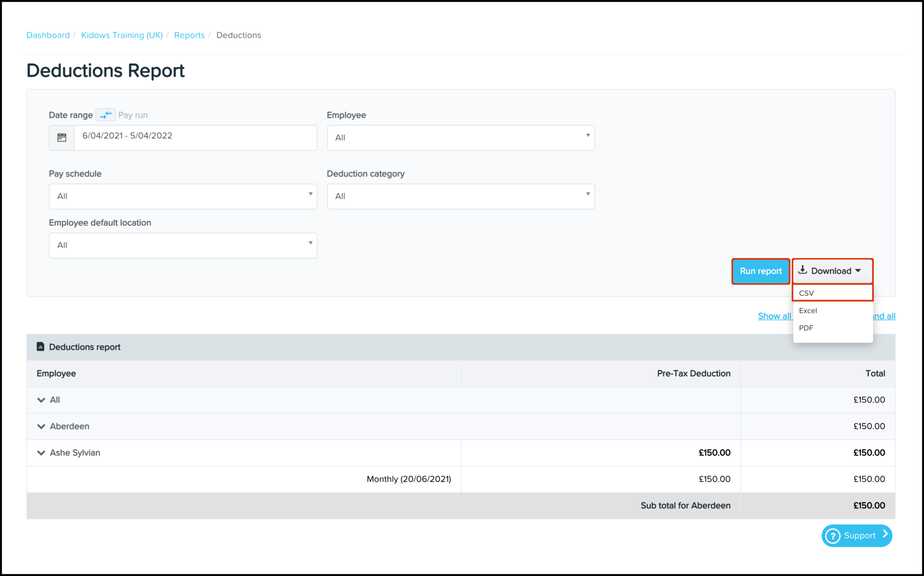Choose PDF download format
This screenshot has width=924, height=576.
806,328
